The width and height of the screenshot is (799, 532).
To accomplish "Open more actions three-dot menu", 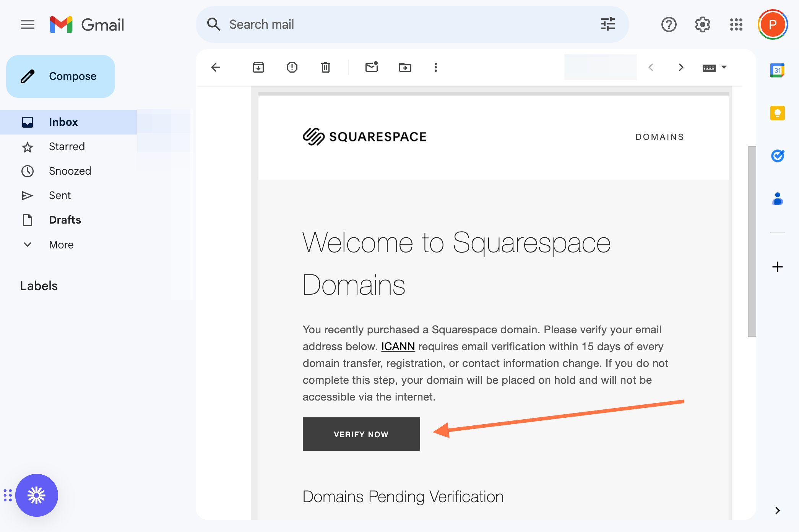I will click(436, 67).
